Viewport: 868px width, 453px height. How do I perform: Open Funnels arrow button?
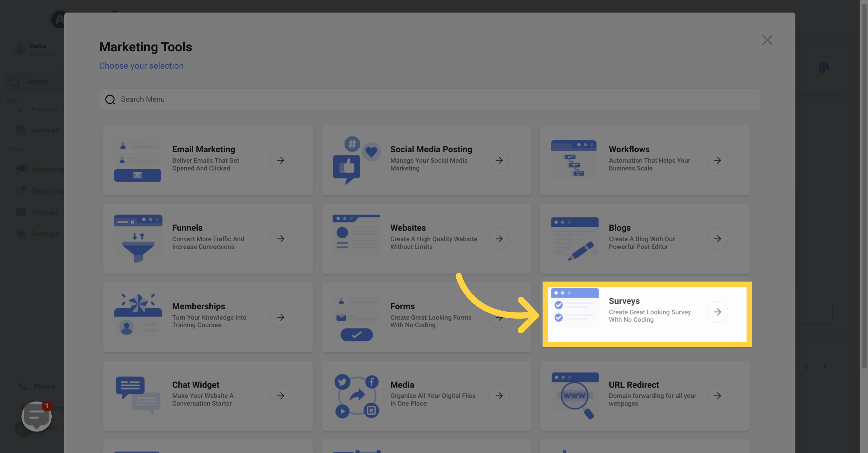coord(280,239)
